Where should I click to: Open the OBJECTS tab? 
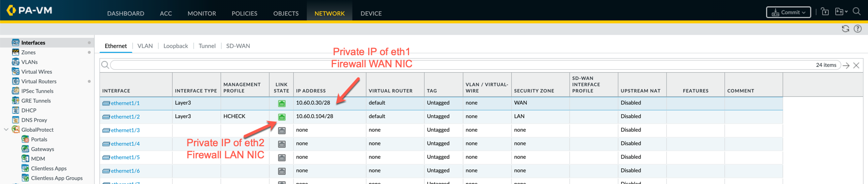click(286, 14)
